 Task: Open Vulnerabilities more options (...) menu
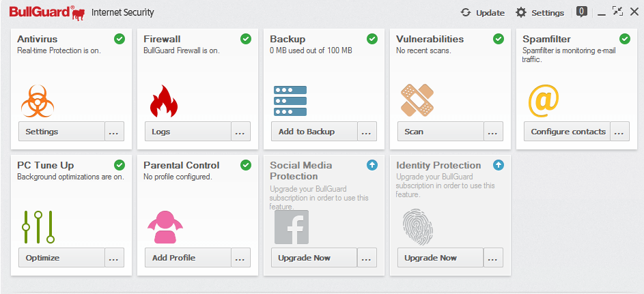coord(493,132)
